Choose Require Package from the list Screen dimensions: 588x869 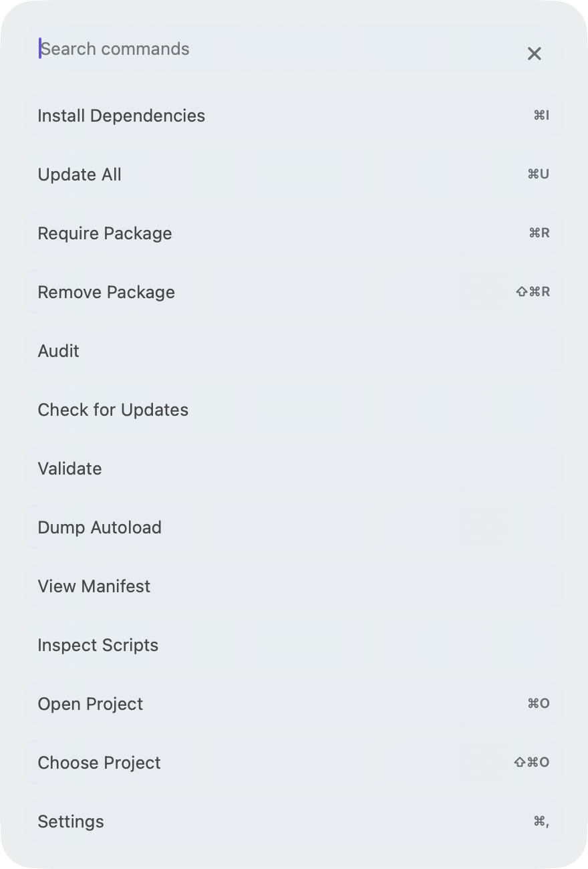(294, 233)
